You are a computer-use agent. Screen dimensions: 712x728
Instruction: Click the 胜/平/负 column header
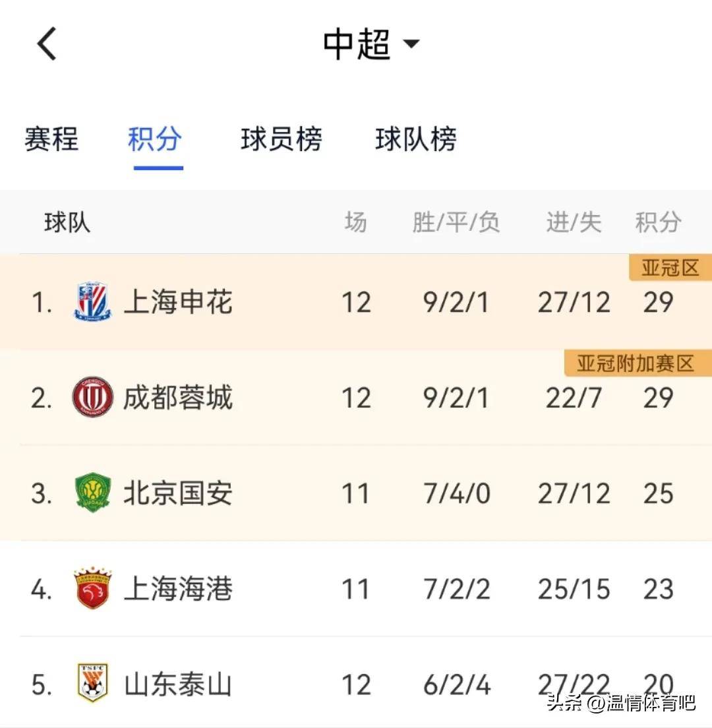pyautogui.click(x=456, y=222)
